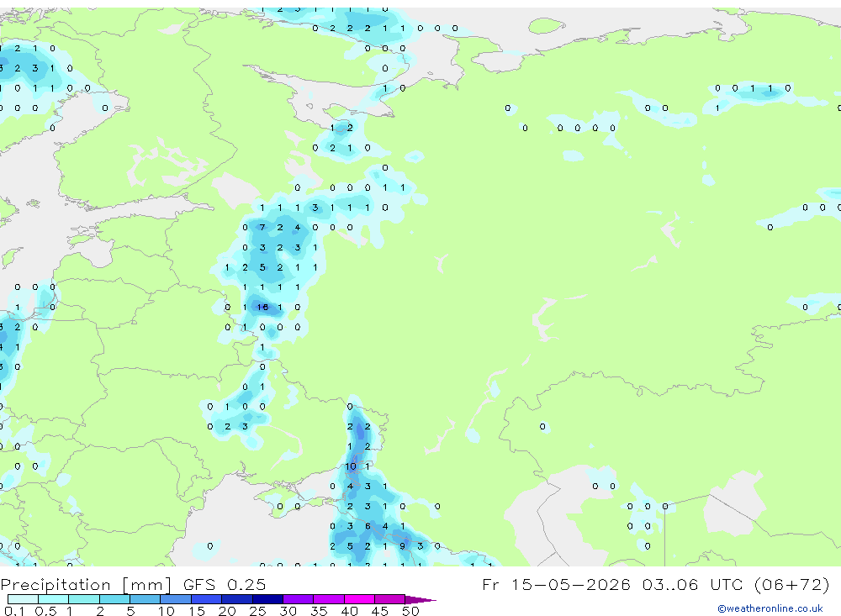Click the '50' legend scale label
841x616 pixels.
point(410,611)
